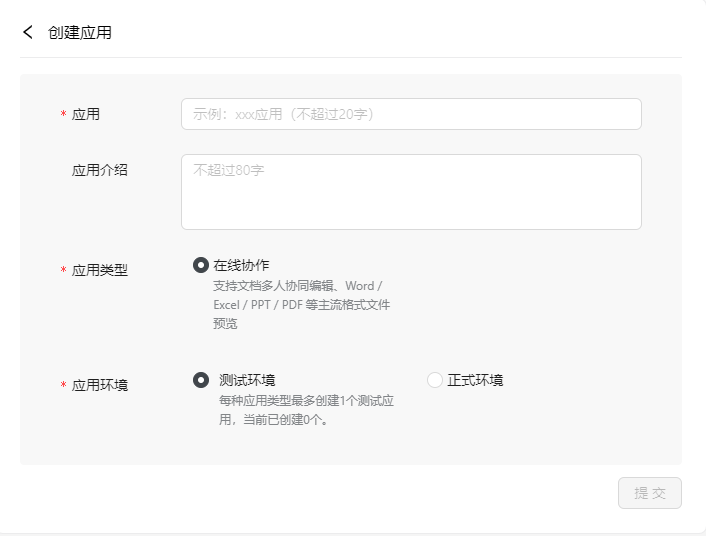Click into the 应用介绍 text area

click(410, 191)
